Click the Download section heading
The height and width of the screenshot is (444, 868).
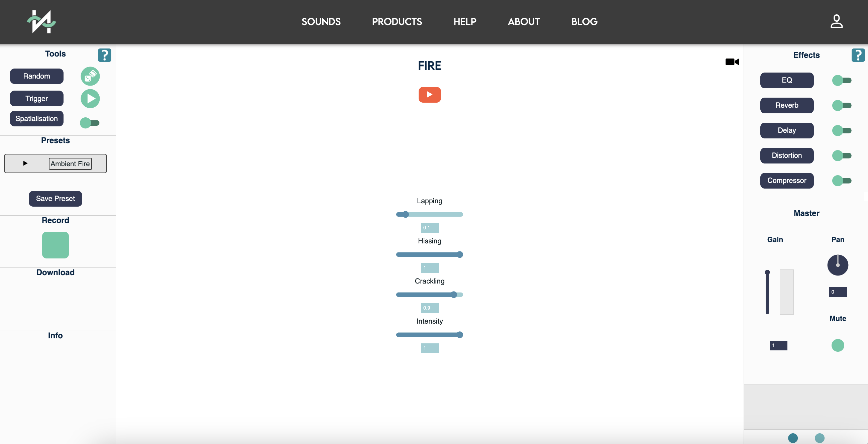coord(55,272)
